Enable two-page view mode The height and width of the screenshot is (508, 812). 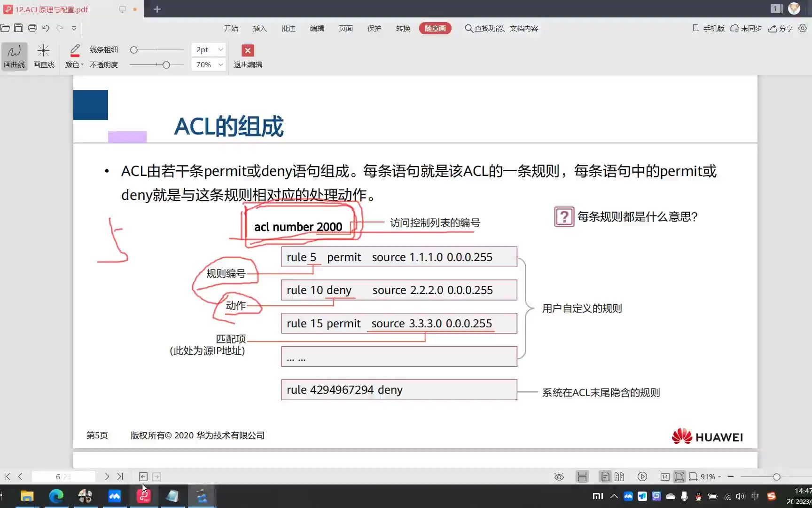click(619, 476)
